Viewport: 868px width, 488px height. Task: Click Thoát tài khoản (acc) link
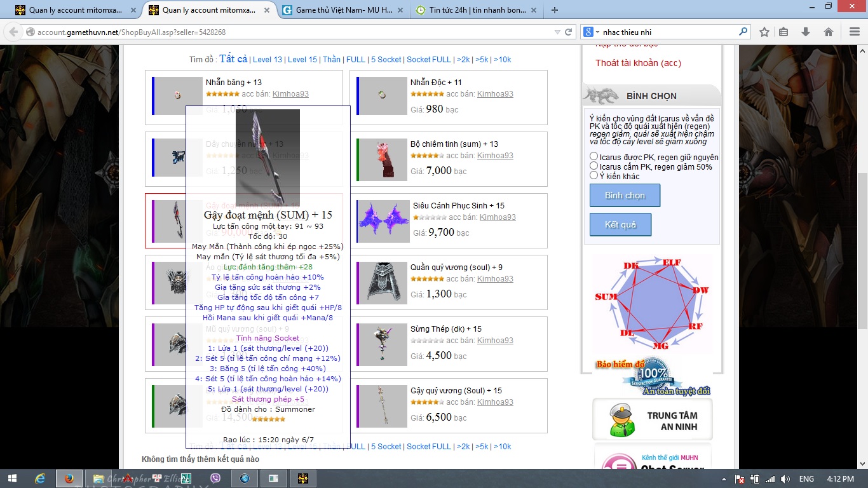click(638, 63)
